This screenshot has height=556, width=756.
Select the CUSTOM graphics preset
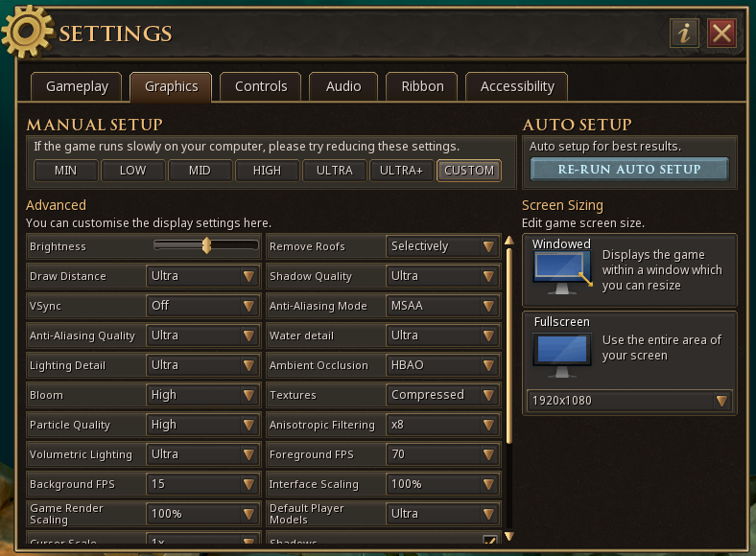pos(469,171)
